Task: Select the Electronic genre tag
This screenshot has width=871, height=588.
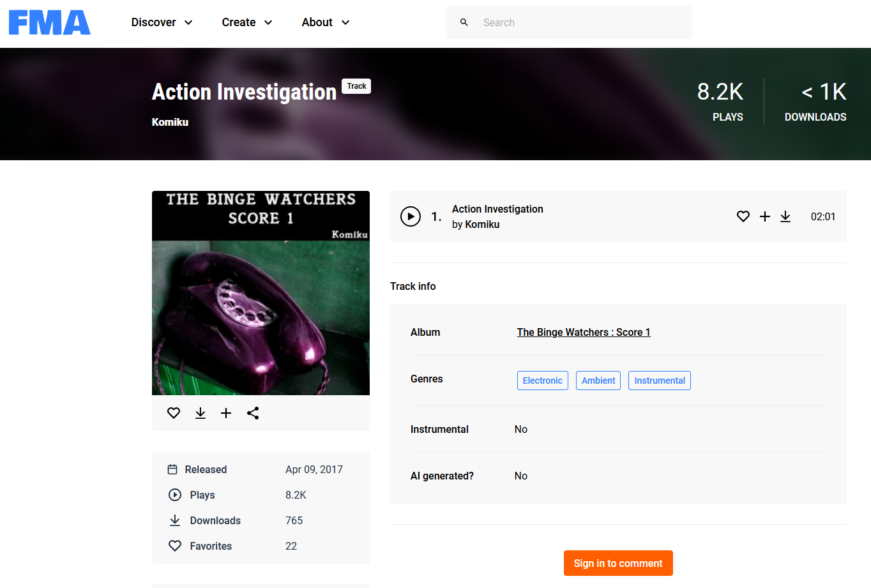Action: 542,381
